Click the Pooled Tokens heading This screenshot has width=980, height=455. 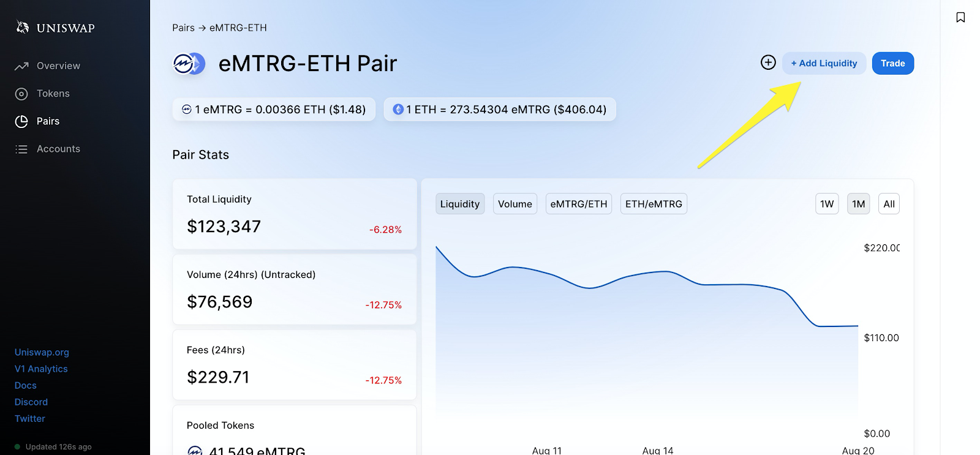221,425
